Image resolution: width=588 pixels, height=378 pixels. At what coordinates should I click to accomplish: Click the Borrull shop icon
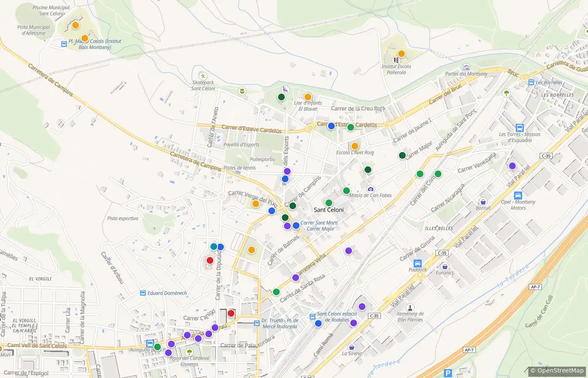pos(483,202)
